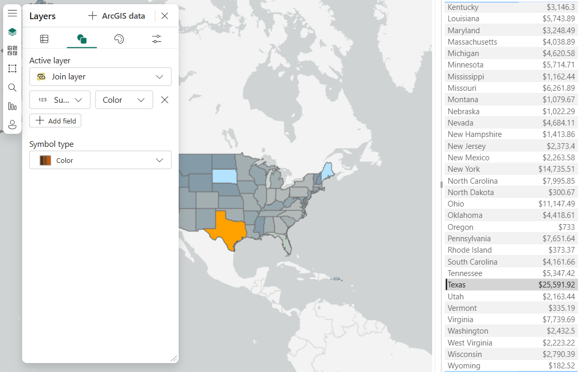Open the Layers panel icon in sidebar
Screen dimensions: 588x372
[x=12, y=32]
